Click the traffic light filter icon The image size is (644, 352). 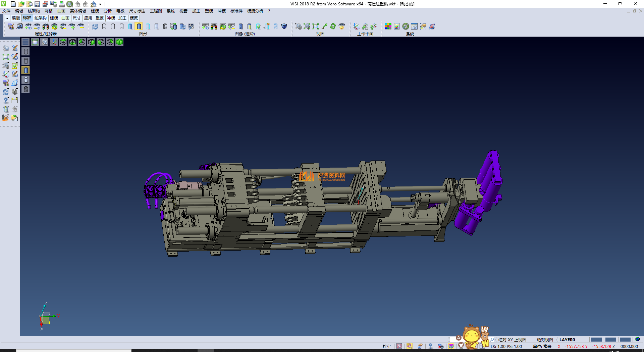pos(46,26)
